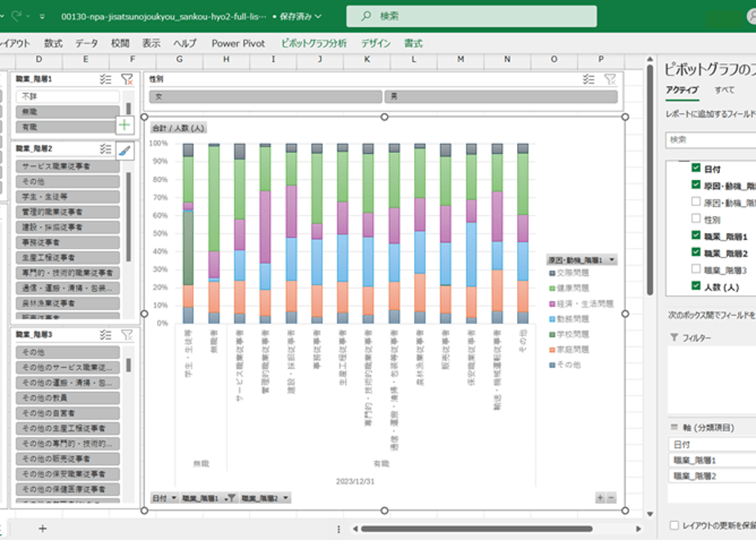Collapse entire field with chart minus button
Viewport: 756px width, 540px height.
[x=611, y=498]
